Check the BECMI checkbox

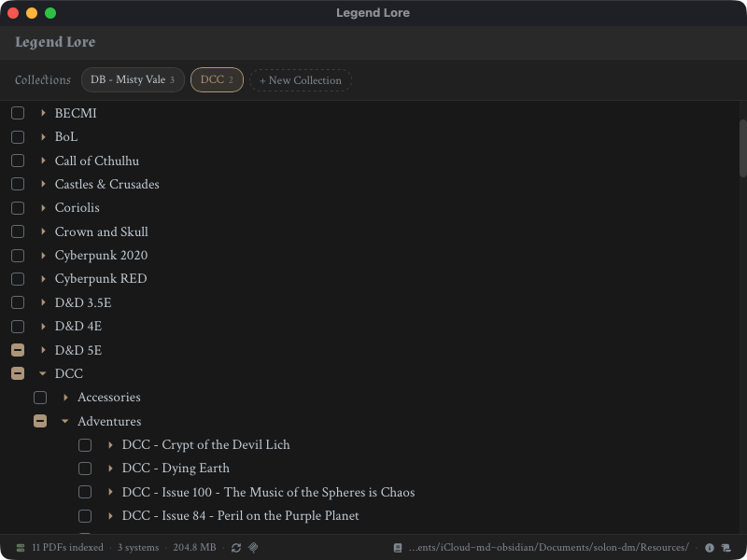point(18,113)
